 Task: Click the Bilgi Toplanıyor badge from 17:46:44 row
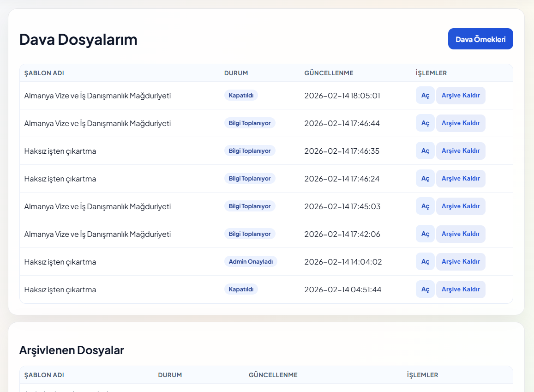click(x=250, y=123)
